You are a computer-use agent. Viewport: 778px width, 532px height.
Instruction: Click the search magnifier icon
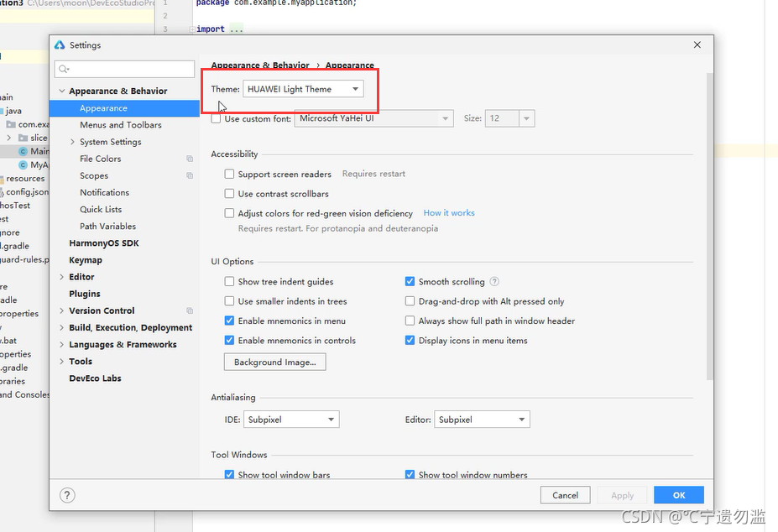tap(64, 69)
